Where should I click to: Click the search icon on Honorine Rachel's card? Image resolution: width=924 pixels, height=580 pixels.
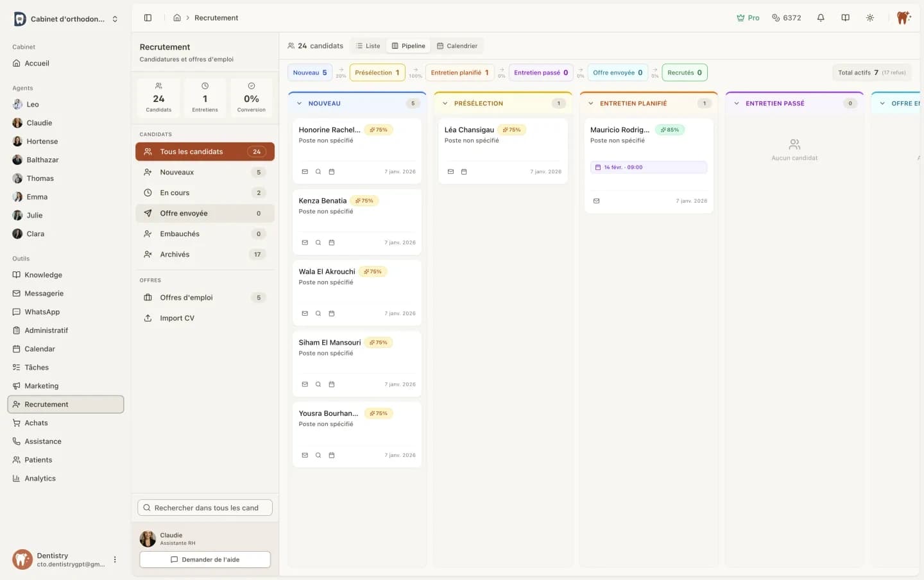pyautogui.click(x=318, y=172)
